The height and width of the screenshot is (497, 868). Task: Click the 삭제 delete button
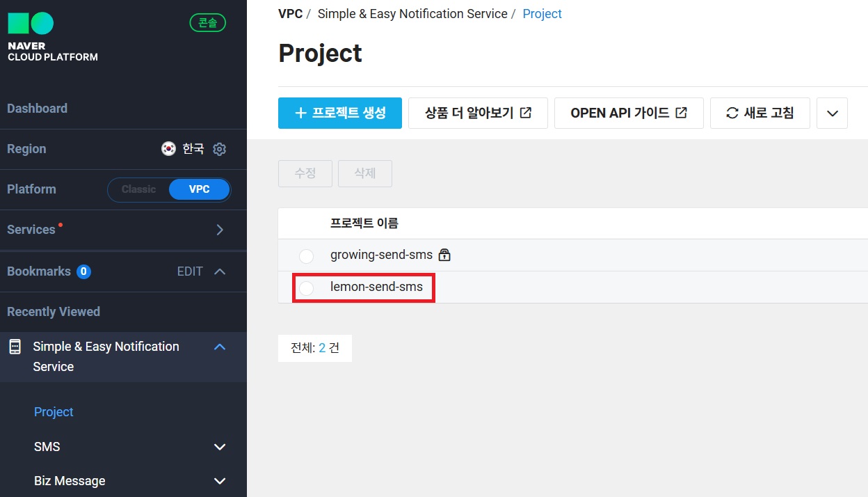[x=365, y=173]
